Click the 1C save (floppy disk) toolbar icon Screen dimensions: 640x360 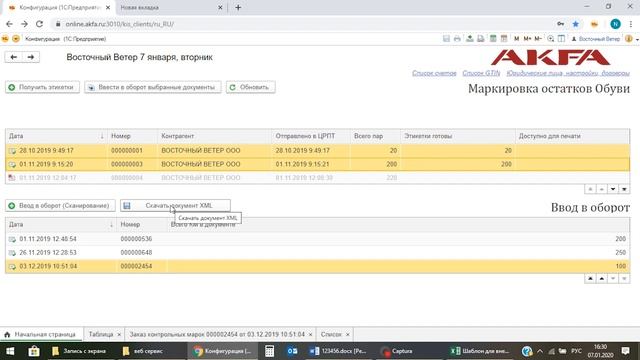(x=446, y=39)
